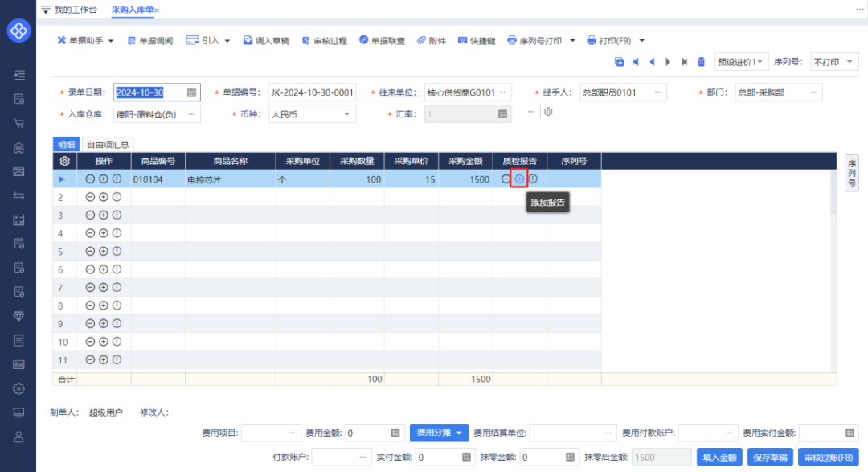Screen dimensions: 868x472
Task: Click 添加报告 plus icon in 质检报告 column
Action: tap(519, 179)
